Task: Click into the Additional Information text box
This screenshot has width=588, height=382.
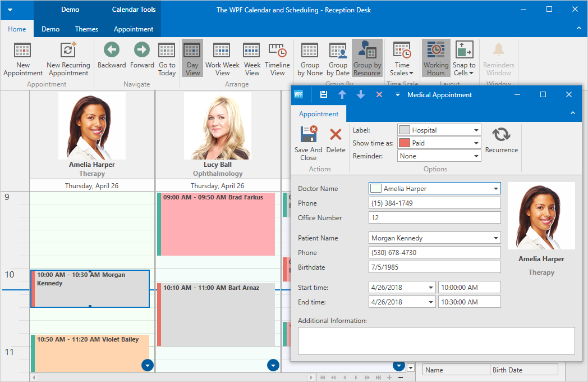Action: [x=436, y=340]
